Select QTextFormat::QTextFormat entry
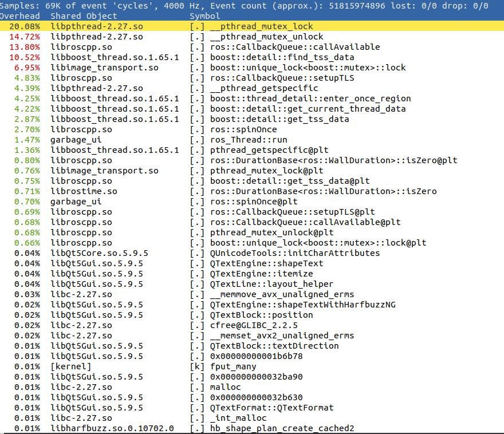This screenshot has height=434, width=504. [x=252, y=408]
